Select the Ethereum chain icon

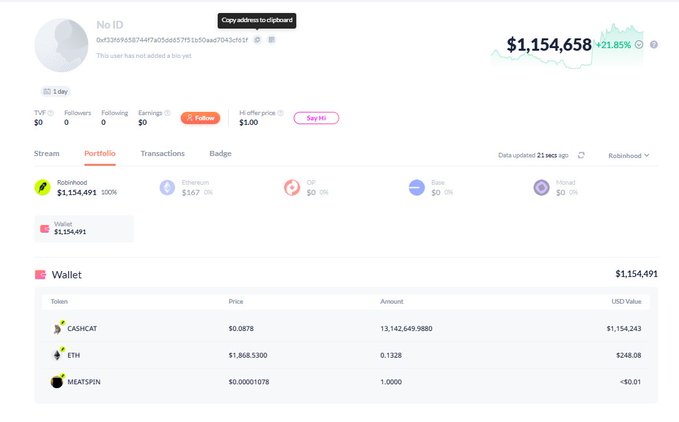click(x=168, y=187)
